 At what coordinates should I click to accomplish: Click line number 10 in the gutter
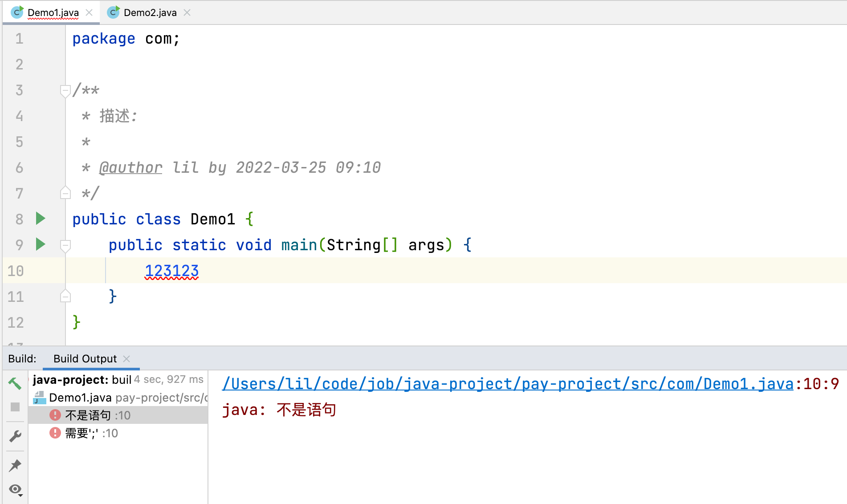tap(15, 271)
